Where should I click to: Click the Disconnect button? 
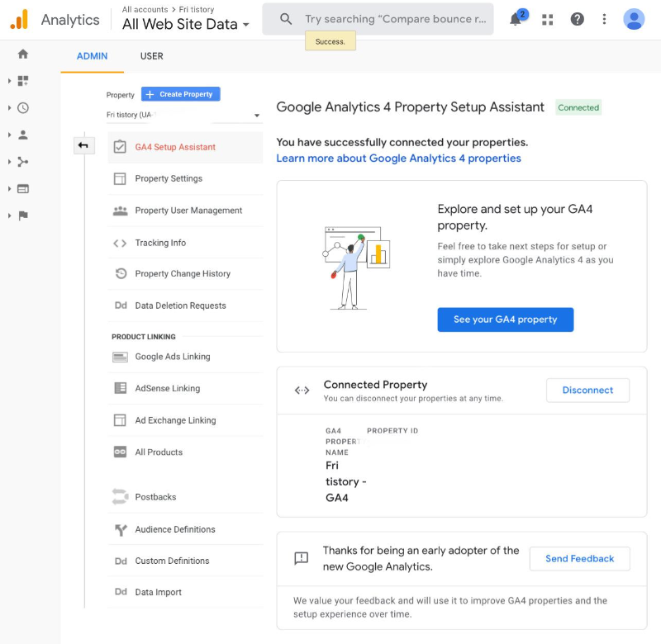(x=587, y=390)
